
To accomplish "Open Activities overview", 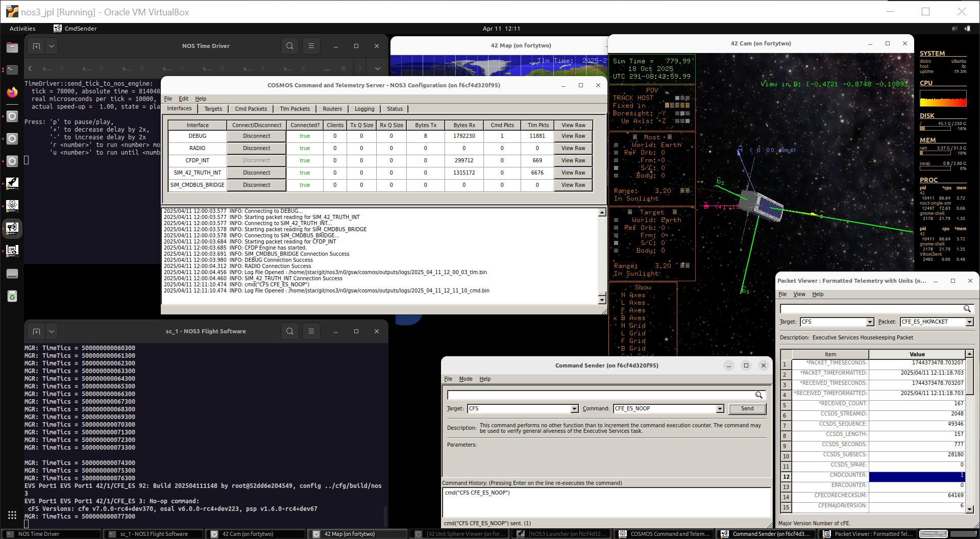I will click(22, 29).
